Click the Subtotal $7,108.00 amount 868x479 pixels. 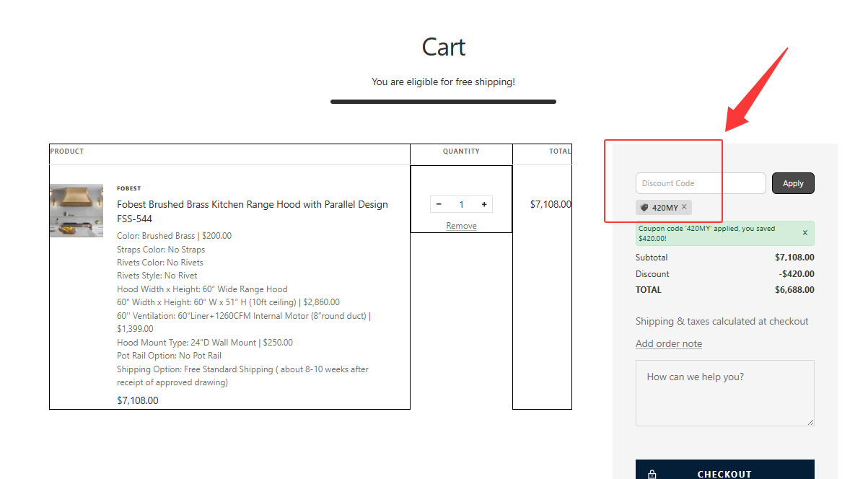coord(794,258)
